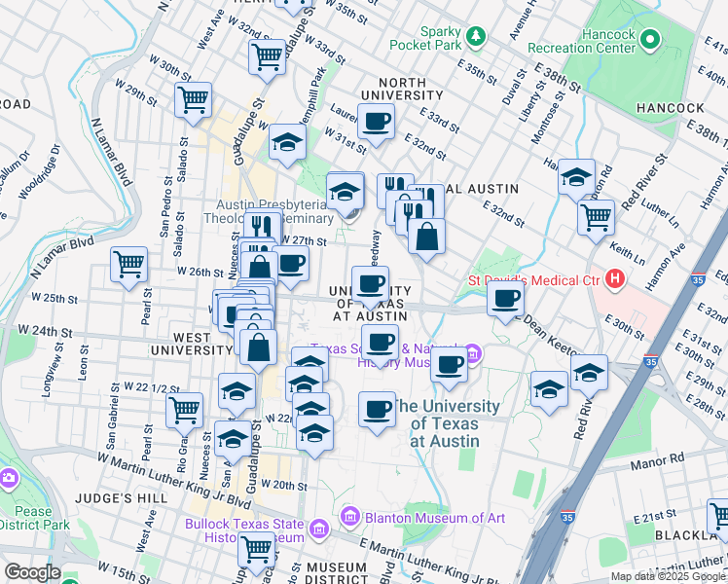Click the St David's Medical Ctr hospital icon
Image resolution: width=728 pixels, height=584 pixels.
click(x=614, y=281)
